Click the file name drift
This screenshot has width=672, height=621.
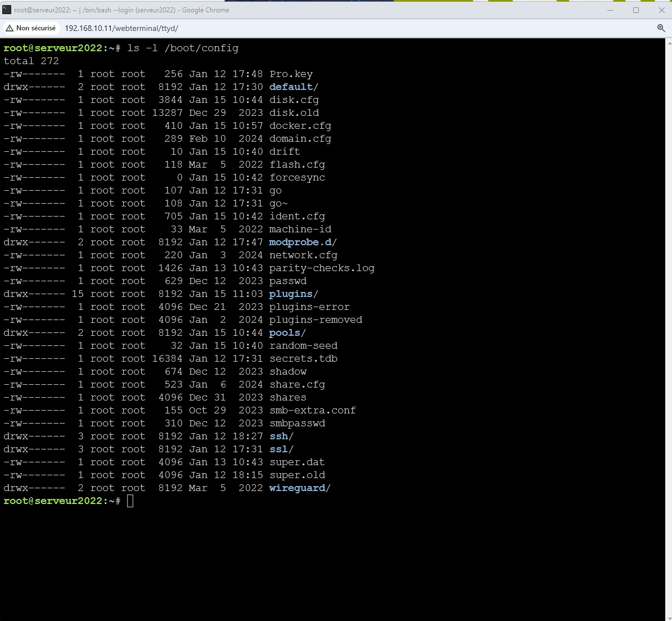[x=285, y=152]
